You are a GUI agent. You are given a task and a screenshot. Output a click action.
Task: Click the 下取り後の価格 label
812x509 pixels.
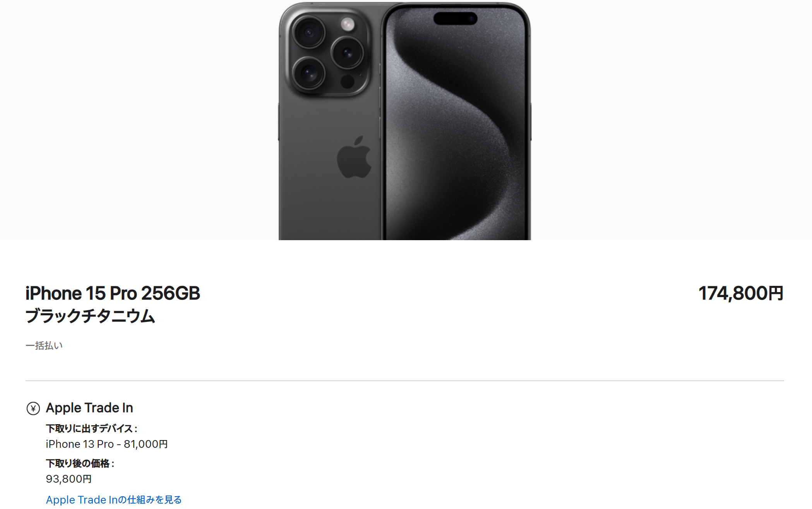(80, 463)
